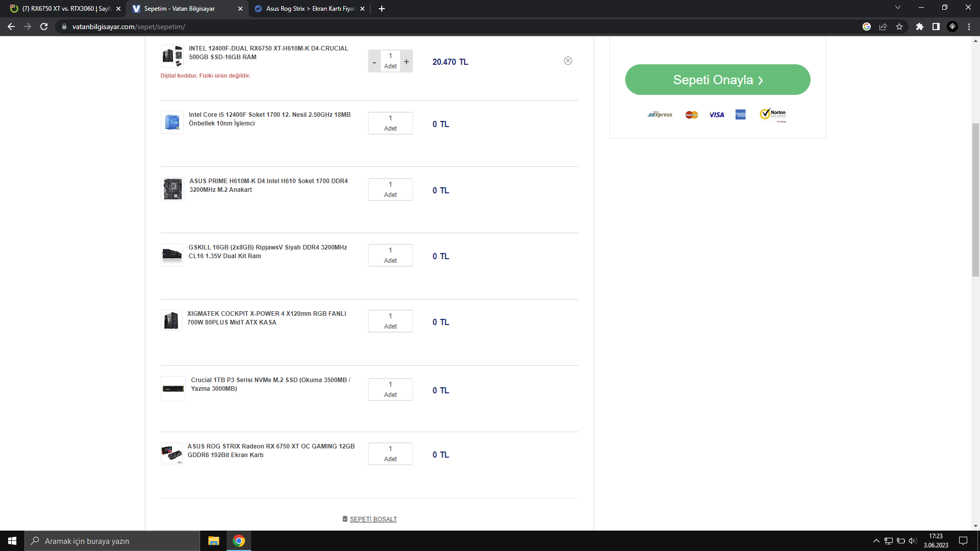Toggle the browser side panel
Screen dimensions: 980x551
coord(936,27)
